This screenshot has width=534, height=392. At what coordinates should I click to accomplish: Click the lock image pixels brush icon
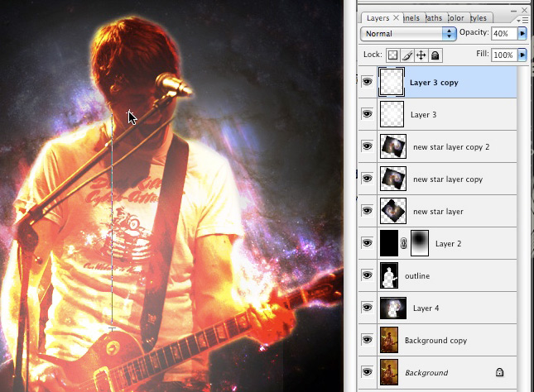[407, 55]
